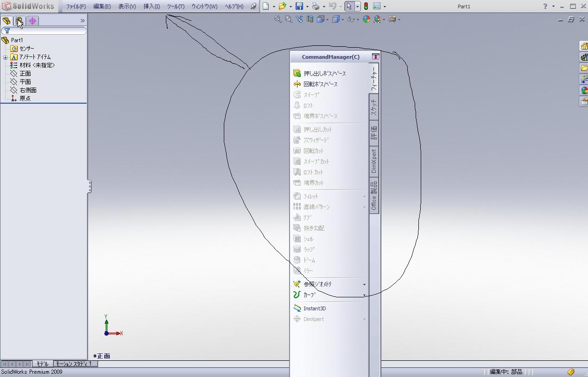Viewport: 588px width, 377px height.
Task: Select the モデル bottom tab
Action: coord(42,364)
